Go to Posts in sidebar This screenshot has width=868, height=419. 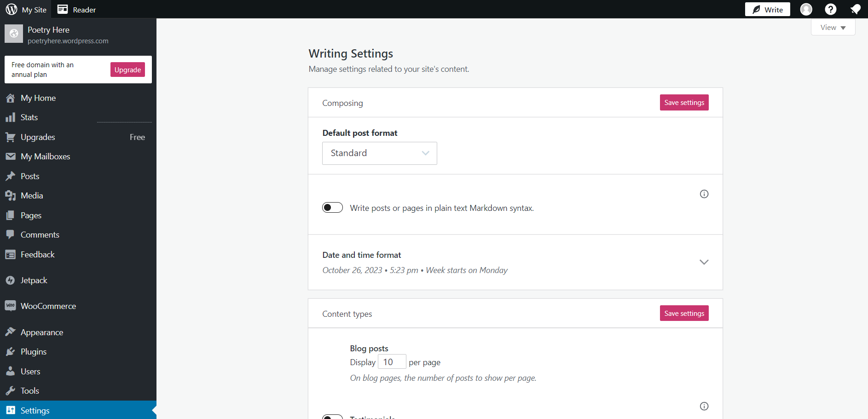point(78,176)
